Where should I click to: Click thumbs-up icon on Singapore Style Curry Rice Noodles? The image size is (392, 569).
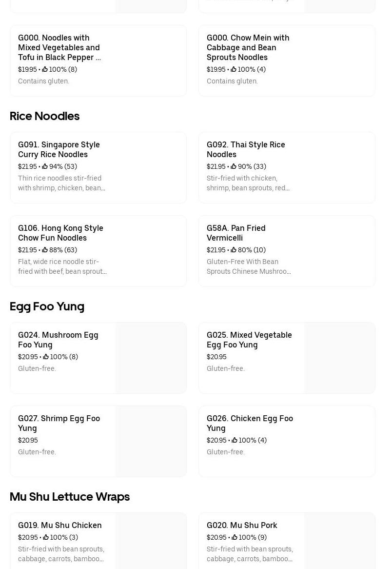[x=45, y=167]
